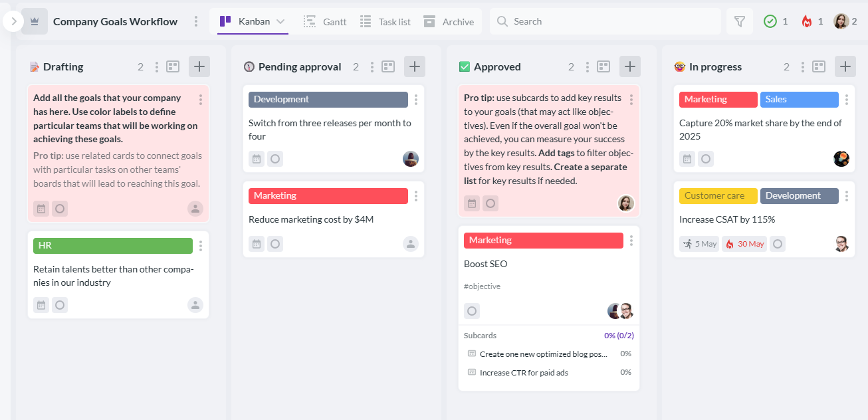Open the Kanban view dropdown arrow
868x420 pixels.
click(x=280, y=21)
